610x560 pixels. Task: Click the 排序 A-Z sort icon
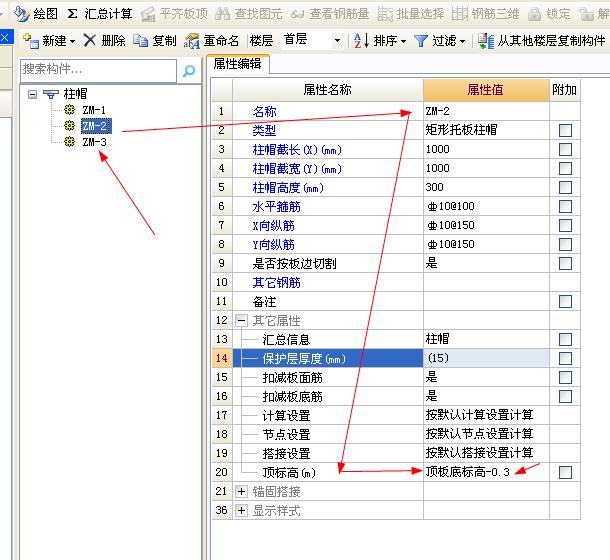coord(362,40)
